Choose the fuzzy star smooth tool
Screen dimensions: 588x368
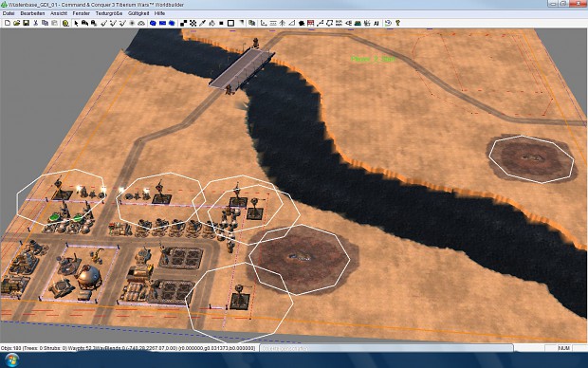[x=132, y=24]
